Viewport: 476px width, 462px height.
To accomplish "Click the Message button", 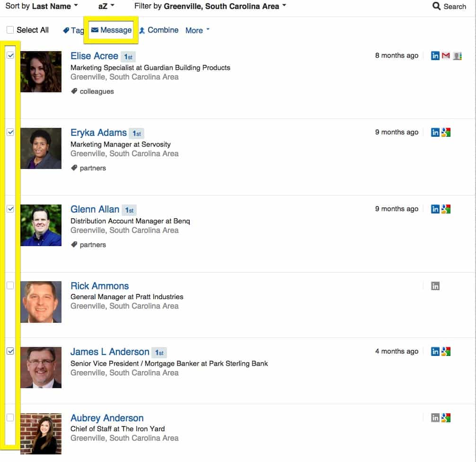I will click(111, 30).
